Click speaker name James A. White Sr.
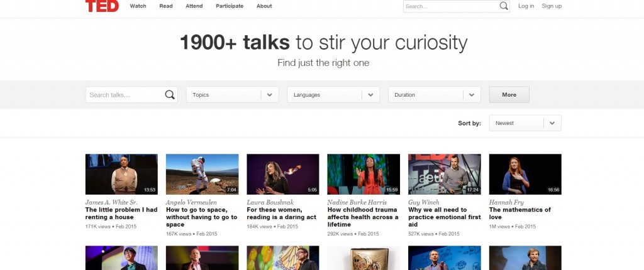 (111, 202)
